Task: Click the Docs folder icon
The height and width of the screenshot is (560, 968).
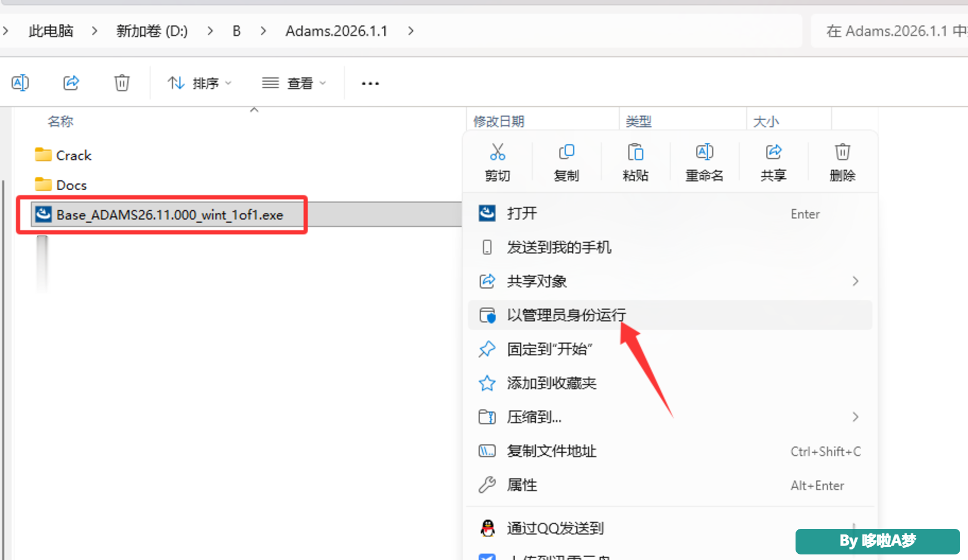Action: (x=43, y=184)
